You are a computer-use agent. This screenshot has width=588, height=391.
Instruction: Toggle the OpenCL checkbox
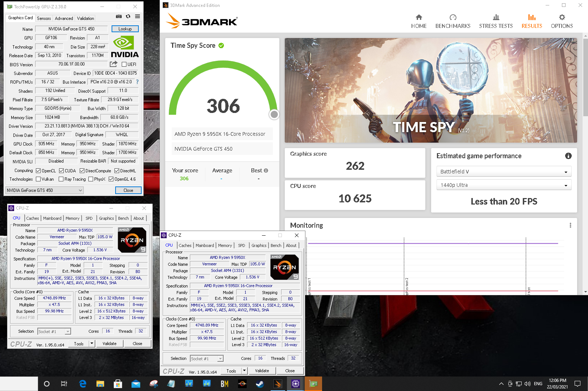38,171
